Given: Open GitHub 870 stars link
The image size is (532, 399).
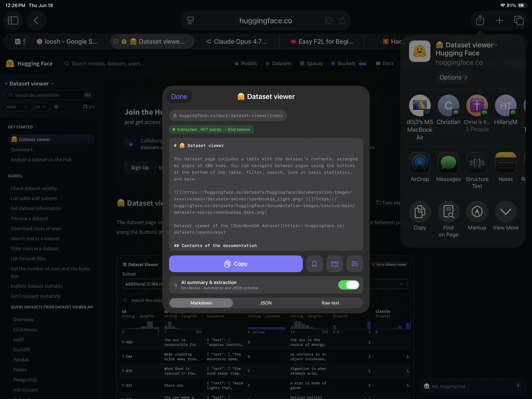Looking at the screenshot, I should tap(89, 107).
